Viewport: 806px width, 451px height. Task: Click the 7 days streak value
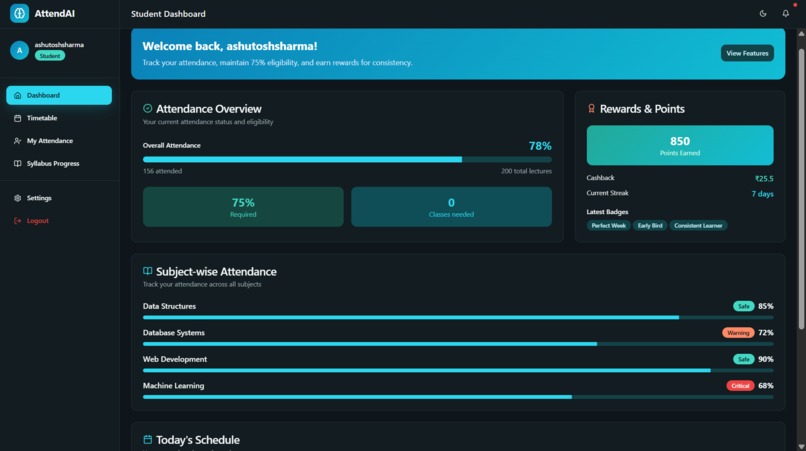pyautogui.click(x=762, y=194)
